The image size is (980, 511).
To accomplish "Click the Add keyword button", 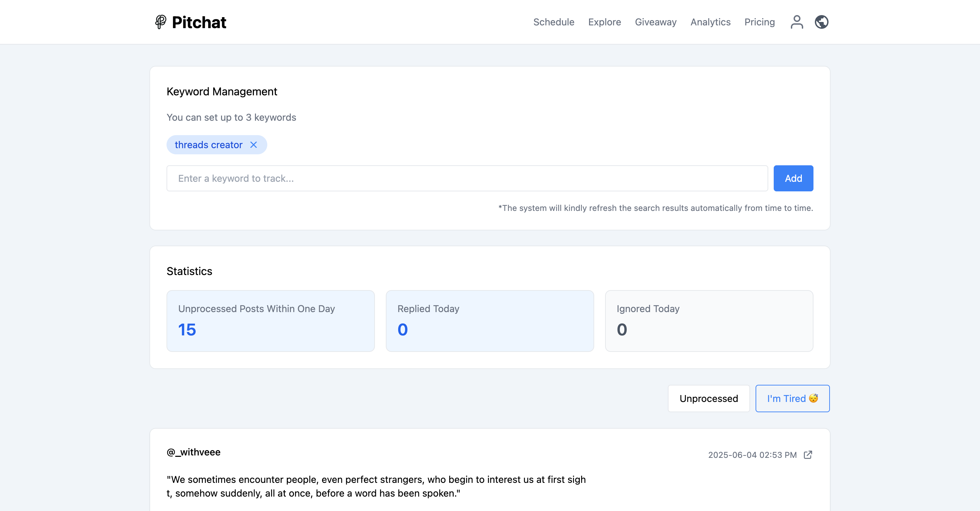I will point(793,178).
